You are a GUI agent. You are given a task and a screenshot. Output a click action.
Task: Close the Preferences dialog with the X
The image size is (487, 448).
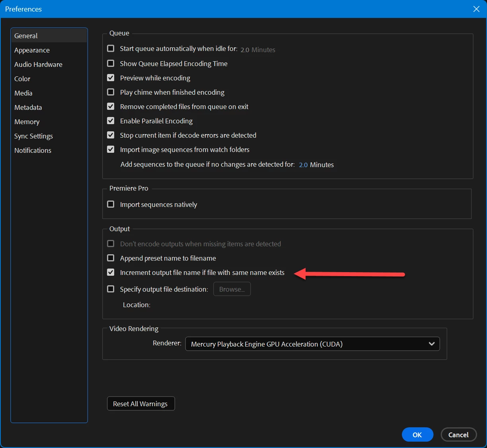click(476, 9)
